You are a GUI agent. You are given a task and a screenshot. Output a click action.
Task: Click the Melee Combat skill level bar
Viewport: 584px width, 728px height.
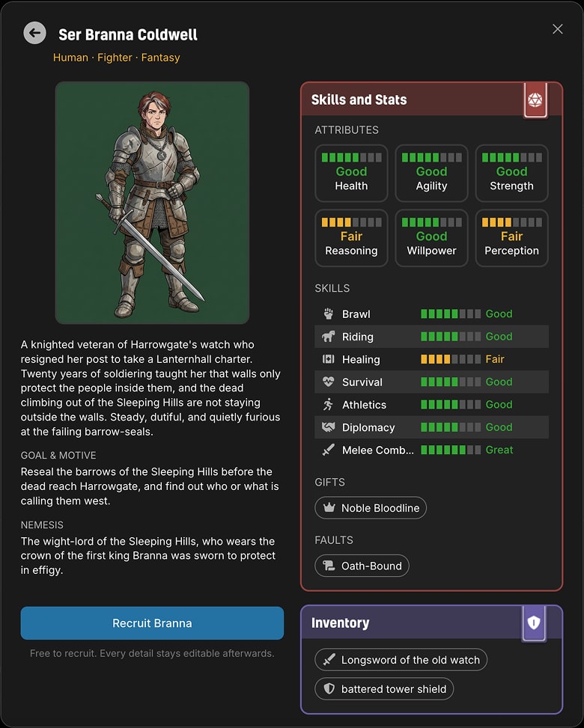coord(451,450)
